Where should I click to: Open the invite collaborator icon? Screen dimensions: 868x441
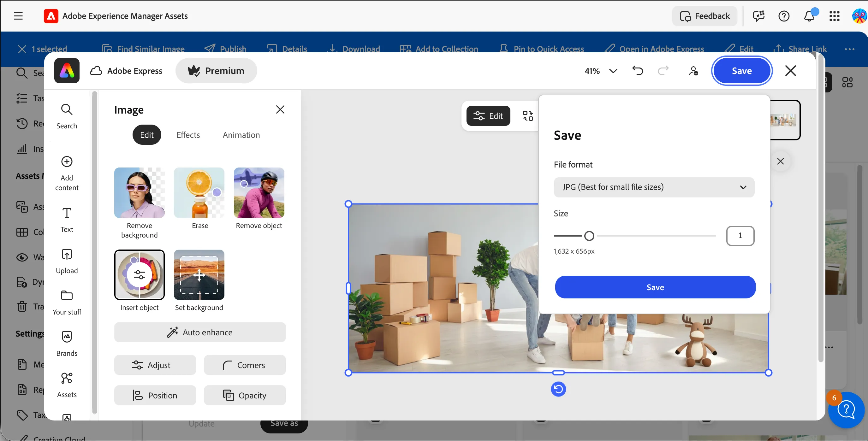tap(693, 71)
